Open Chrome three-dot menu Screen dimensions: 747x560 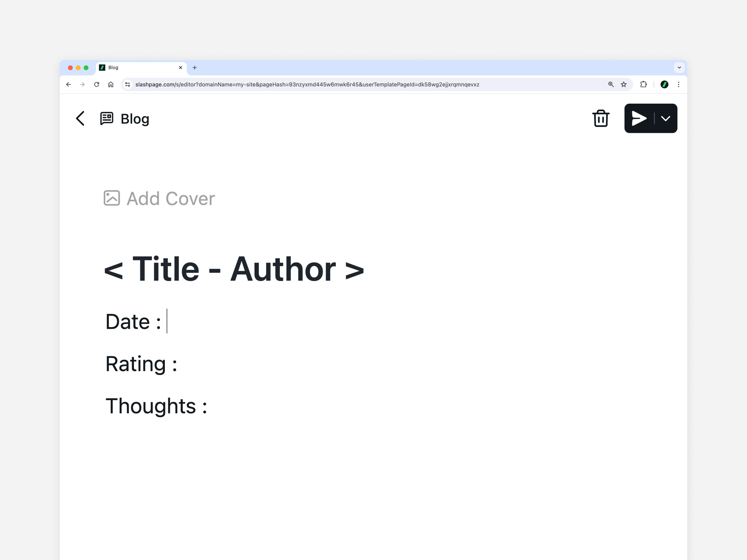pos(679,84)
